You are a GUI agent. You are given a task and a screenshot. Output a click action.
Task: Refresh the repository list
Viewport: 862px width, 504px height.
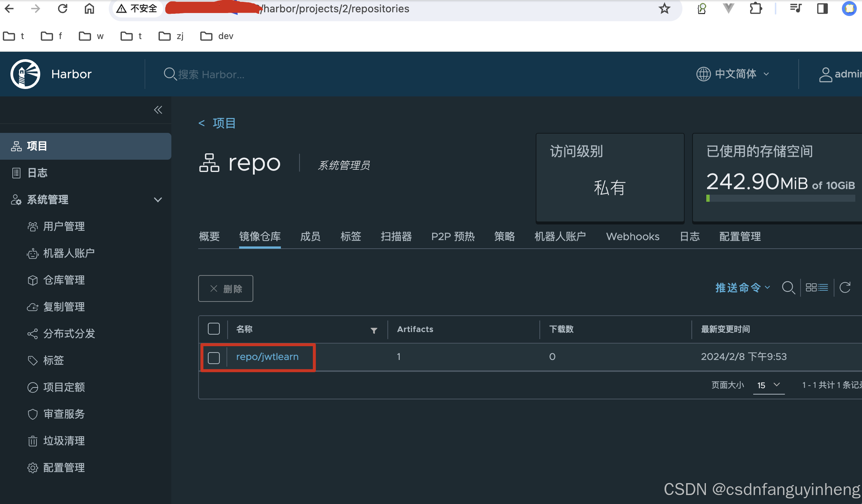tap(845, 287)
